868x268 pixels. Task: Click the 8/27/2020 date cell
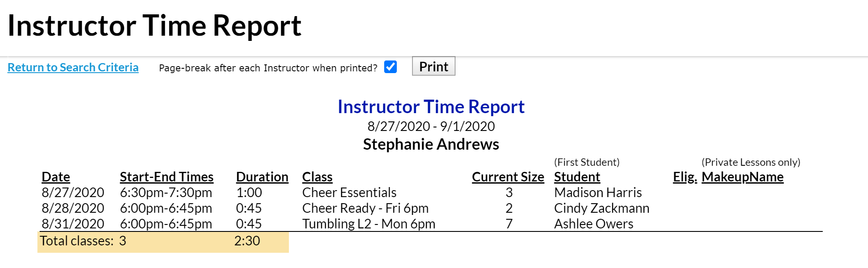tap(73, 192)
